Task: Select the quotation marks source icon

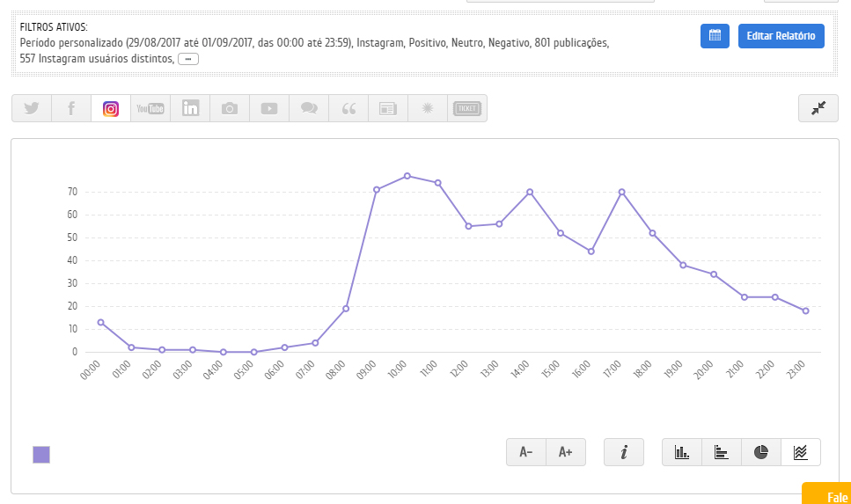Action: pos(348,108)
